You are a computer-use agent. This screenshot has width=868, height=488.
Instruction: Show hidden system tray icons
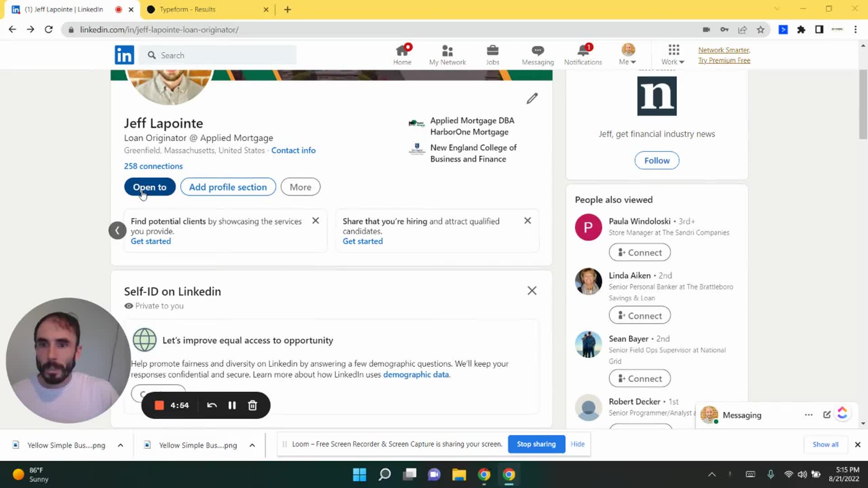click(712, 474)
